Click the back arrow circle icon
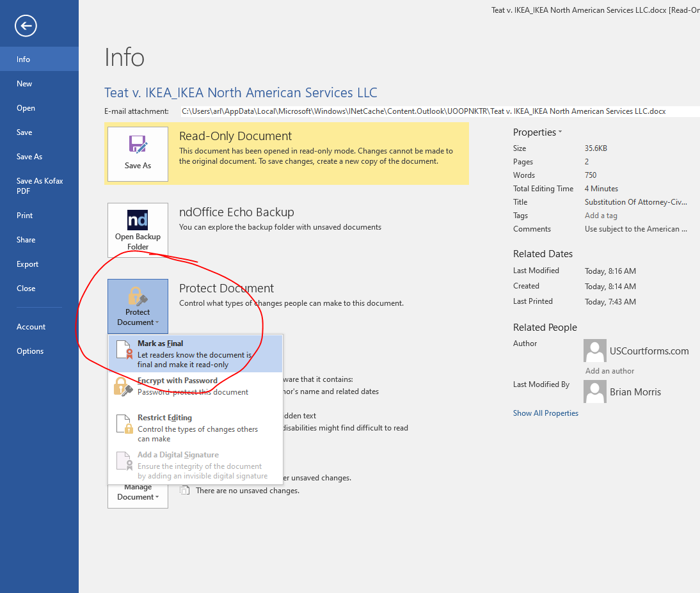 pyautogui.click(x=26, y=26)
